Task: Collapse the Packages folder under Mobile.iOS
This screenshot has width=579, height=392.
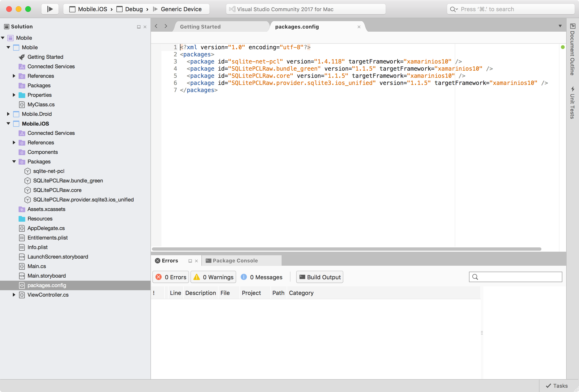Action: (14, 162)
